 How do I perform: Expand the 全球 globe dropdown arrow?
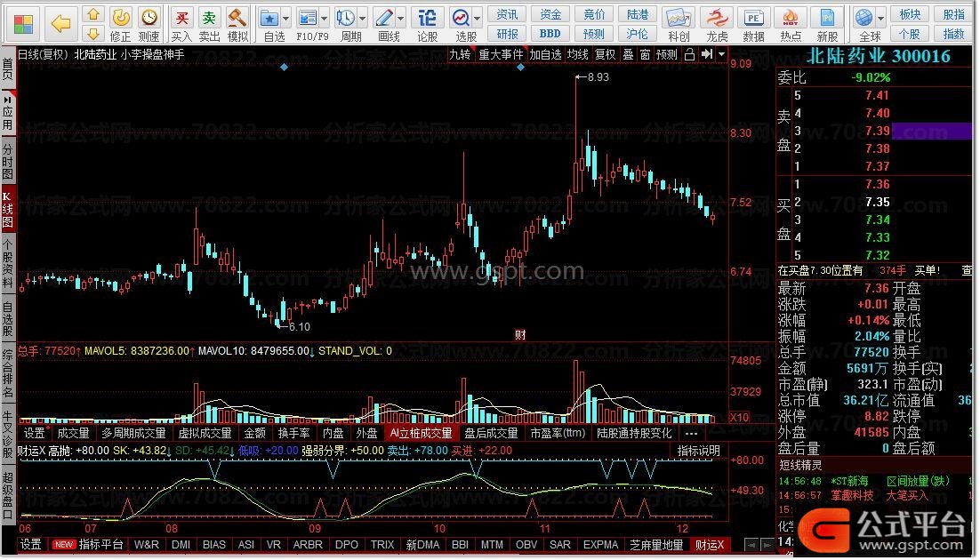[880, 18]
